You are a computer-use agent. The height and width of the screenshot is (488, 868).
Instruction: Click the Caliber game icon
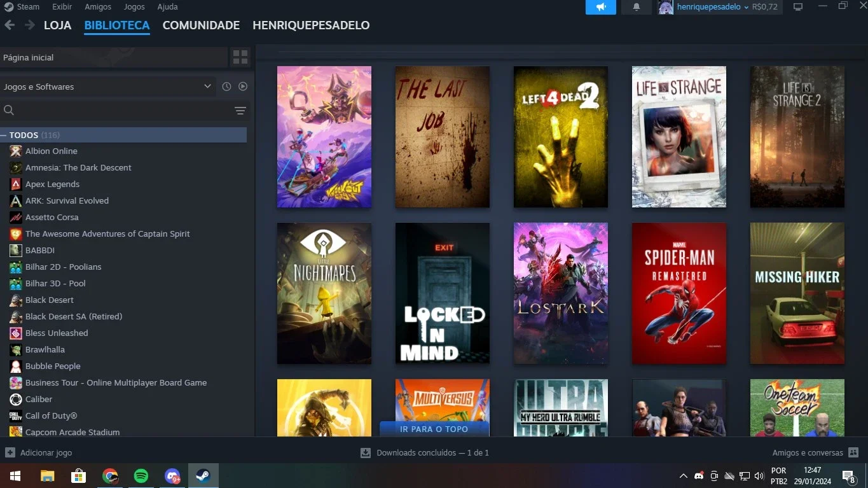[x=16, y=400]
